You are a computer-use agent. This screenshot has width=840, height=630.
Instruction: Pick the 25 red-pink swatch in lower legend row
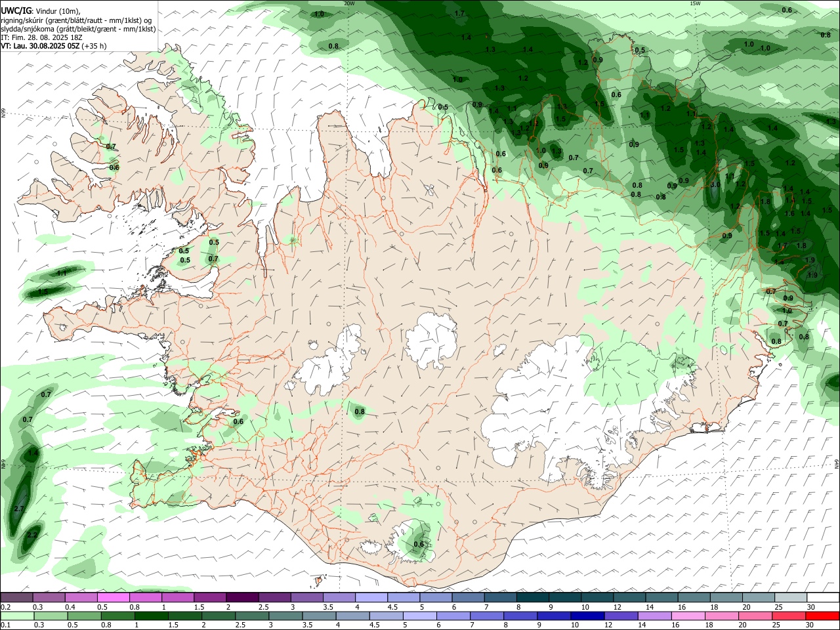788,616
